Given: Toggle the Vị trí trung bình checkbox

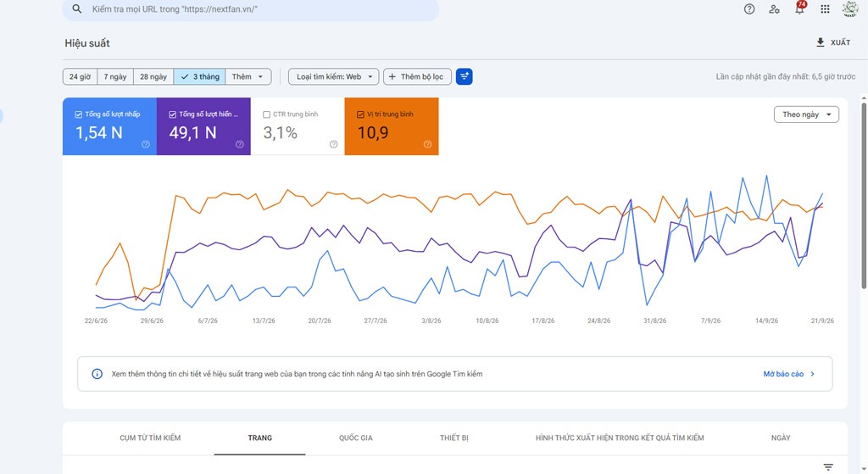Looking at the screenshot, I should 360,114.
